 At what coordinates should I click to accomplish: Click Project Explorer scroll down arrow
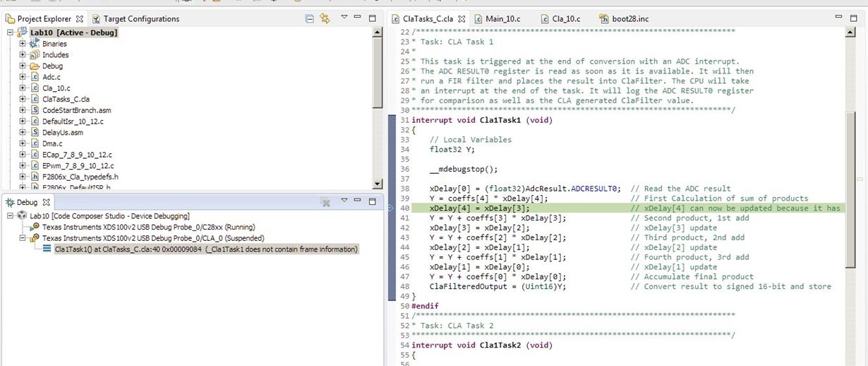tap(378, 184)
